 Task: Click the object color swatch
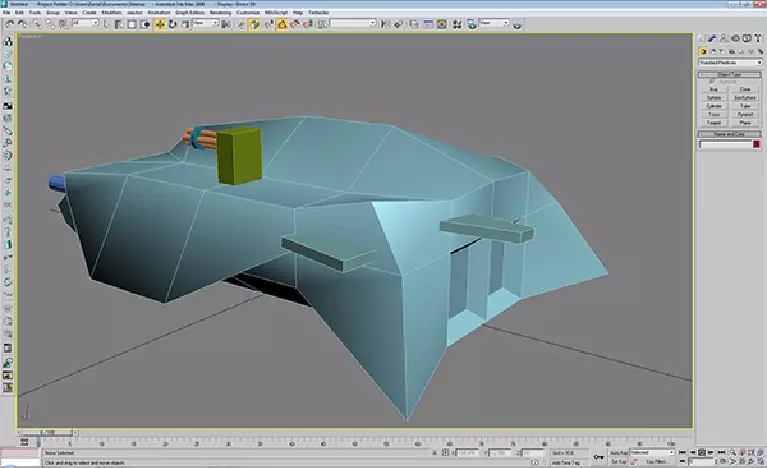tap(756, 144)
